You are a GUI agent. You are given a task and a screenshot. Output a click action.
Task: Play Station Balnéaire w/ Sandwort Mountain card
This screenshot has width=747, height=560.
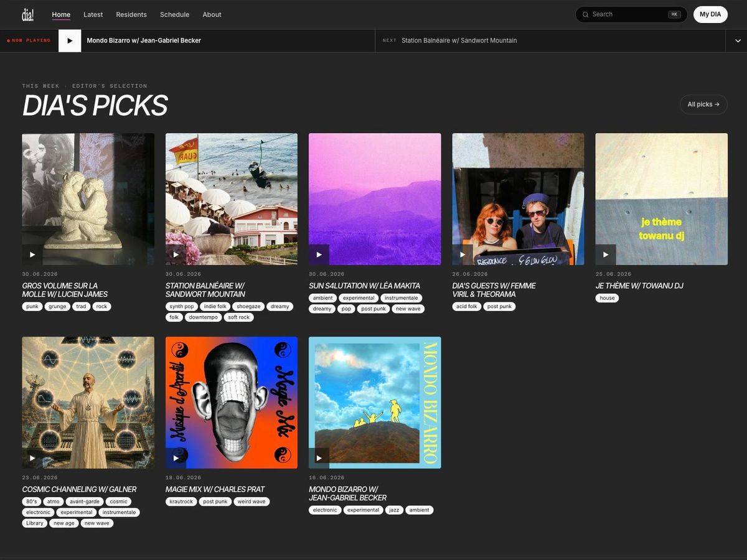tap(176, 254)
